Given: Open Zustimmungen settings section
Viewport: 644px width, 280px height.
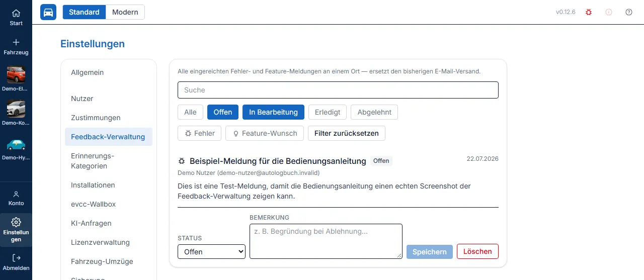Looking at the screenshot, I should [109, 118].
